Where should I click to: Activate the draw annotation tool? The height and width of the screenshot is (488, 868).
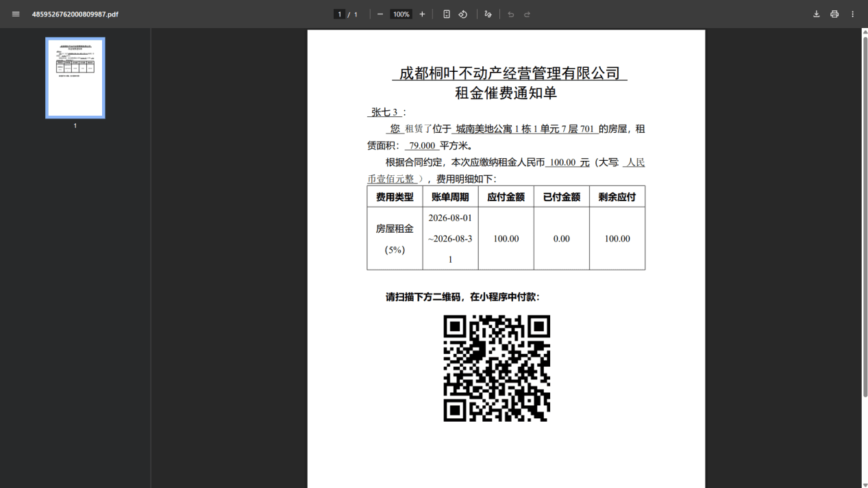click(488, 14)
